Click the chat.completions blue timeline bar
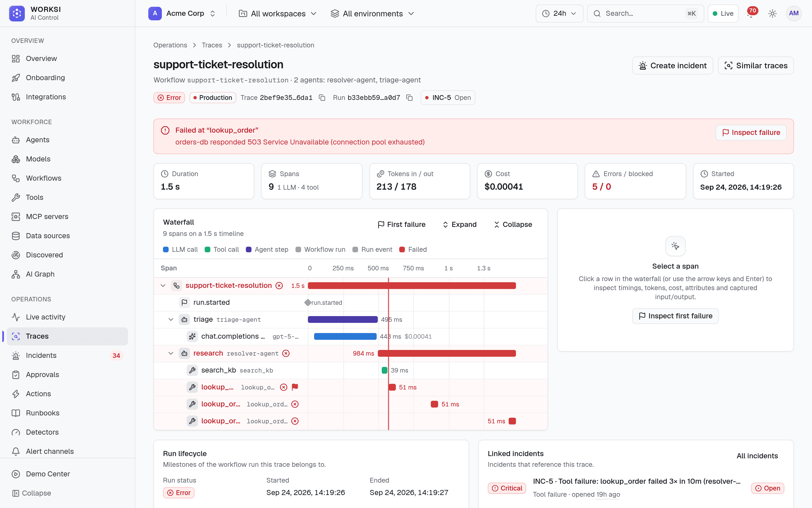This screenshot has width=812, height=508. pyautogui.click(x=345, y=336)
